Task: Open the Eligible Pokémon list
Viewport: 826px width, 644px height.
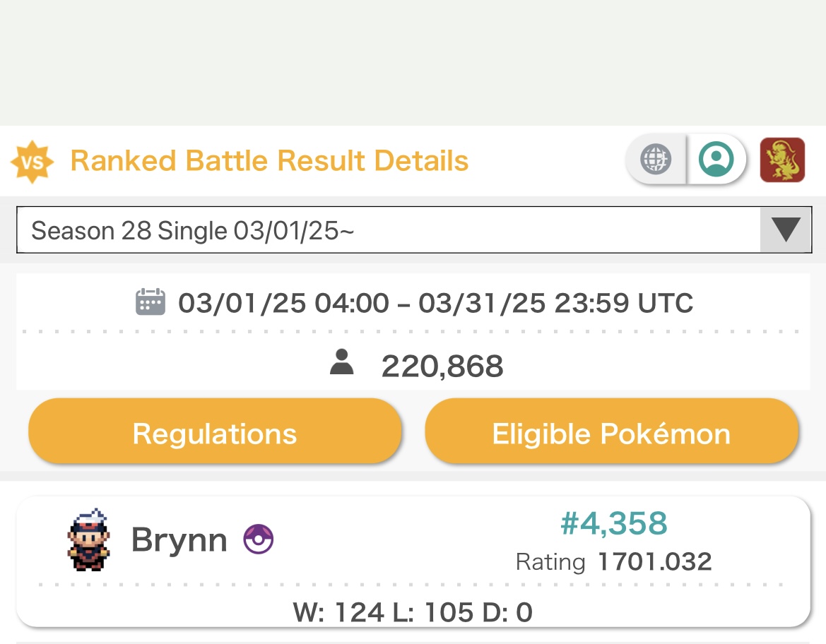Action: (x=612, y=431)
